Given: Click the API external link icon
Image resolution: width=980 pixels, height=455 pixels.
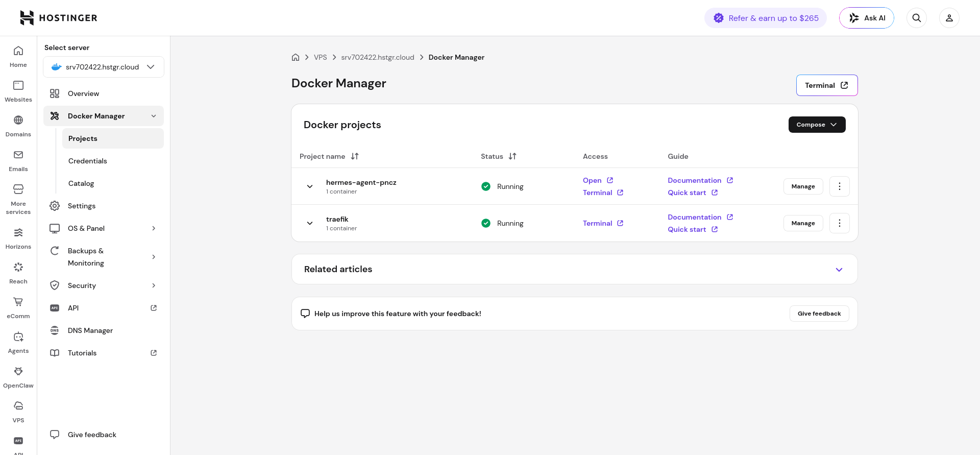Looking at the screenshot, I should [x=154, y=308].
